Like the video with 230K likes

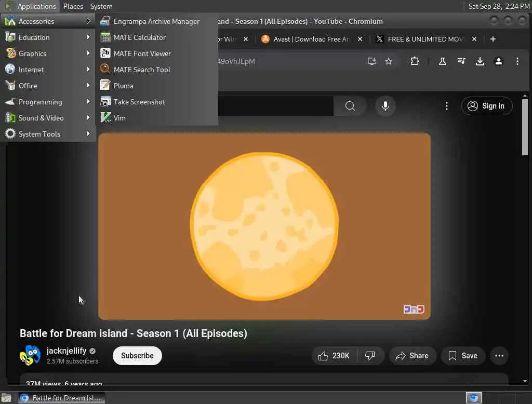(334, 356)
